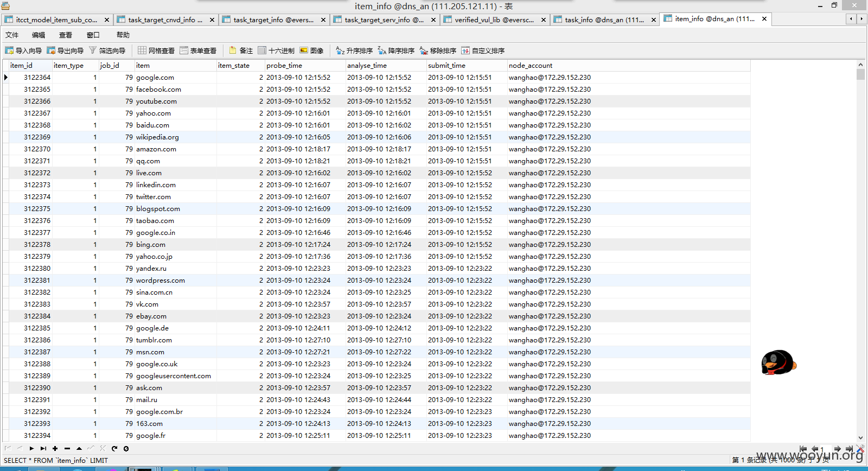Select the taobao.com cell
The height and width of the screenshot is (471, 868).
pos(175,221)
